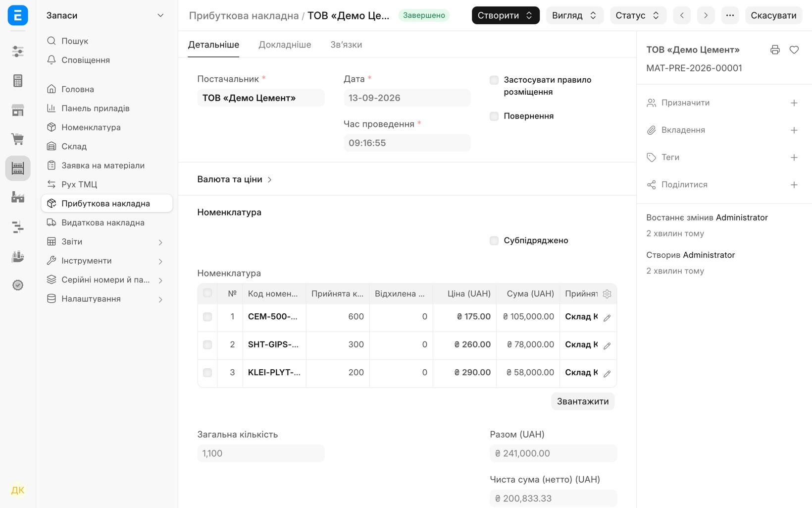
Task: Check the row 3 KLEI-PLYT checkbox
Action: coord(207,373)
